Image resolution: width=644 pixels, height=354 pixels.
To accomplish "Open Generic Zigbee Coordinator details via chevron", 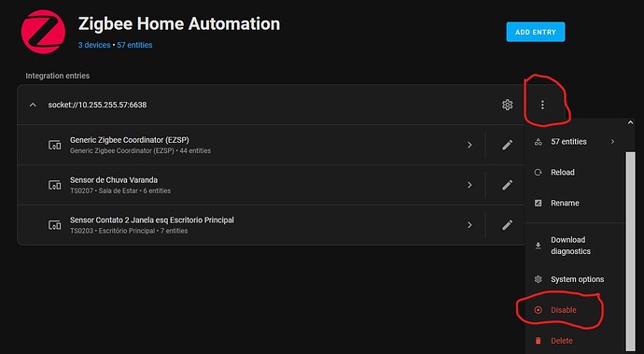I will pyautogui.click(x=469, y=145).
